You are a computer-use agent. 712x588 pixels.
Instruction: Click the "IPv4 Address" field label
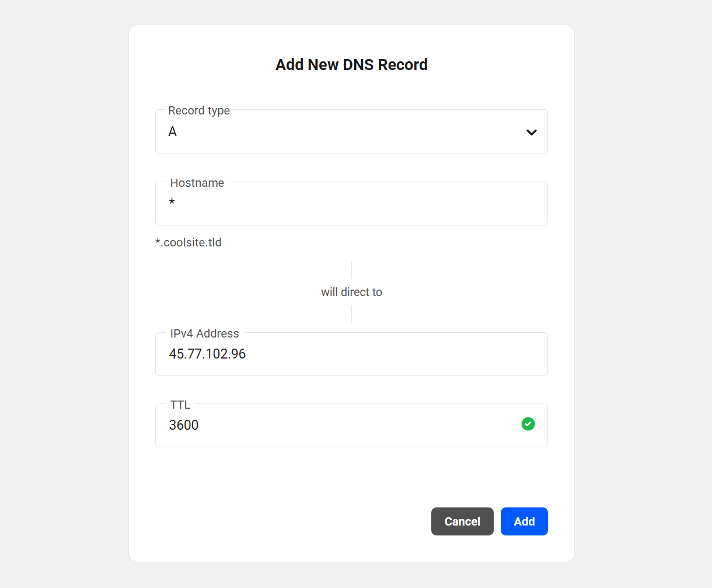tap(204, 333)
